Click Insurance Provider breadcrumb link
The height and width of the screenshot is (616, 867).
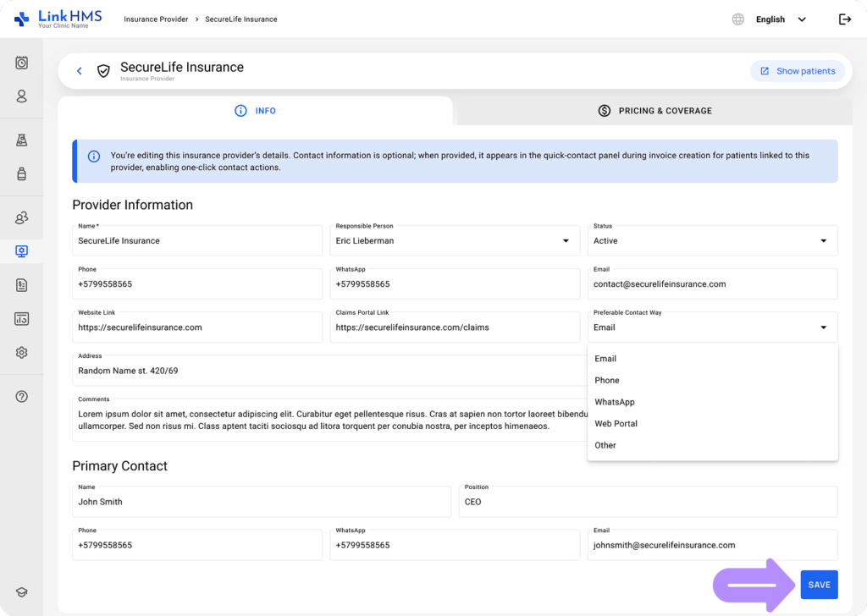(156, 19)
